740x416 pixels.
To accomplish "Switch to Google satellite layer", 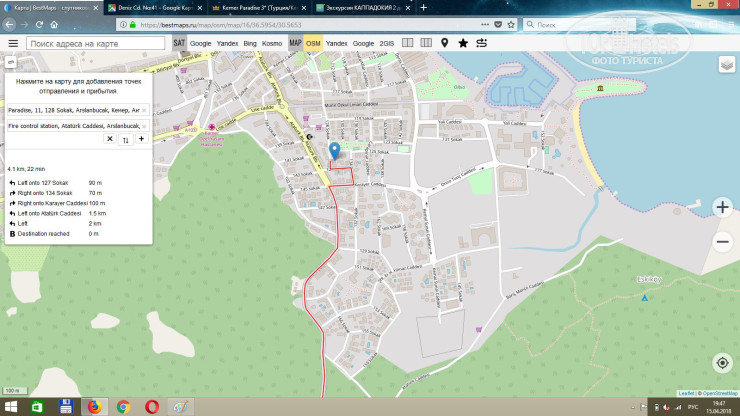I will click(201, 43).
